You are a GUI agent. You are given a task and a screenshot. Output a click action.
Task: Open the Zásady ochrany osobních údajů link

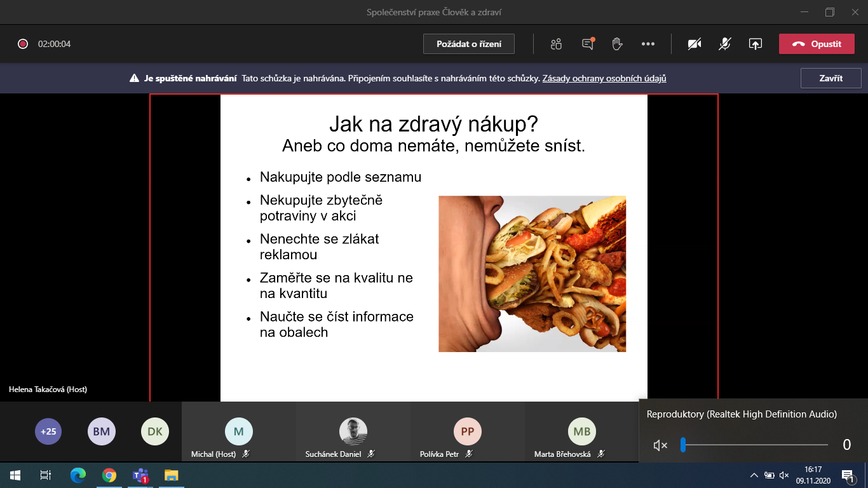pos(604,79)
